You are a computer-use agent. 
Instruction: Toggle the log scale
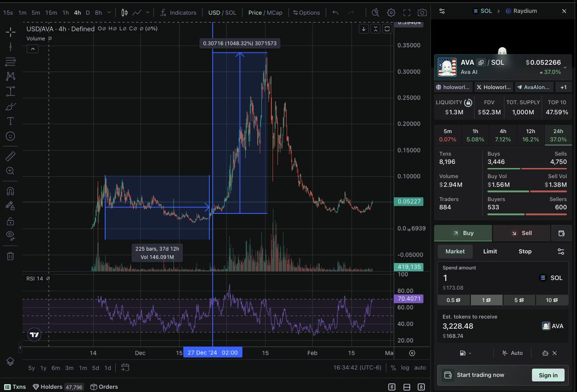tap(405, 368)
